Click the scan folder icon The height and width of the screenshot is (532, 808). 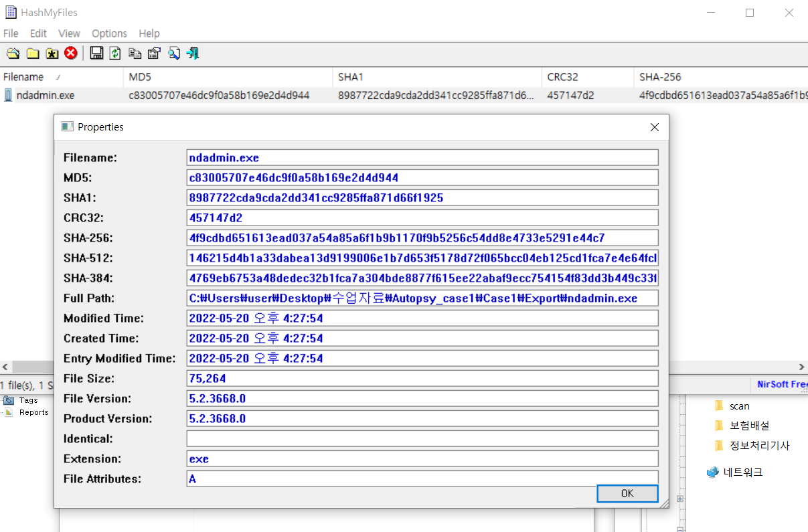(719, 406)
